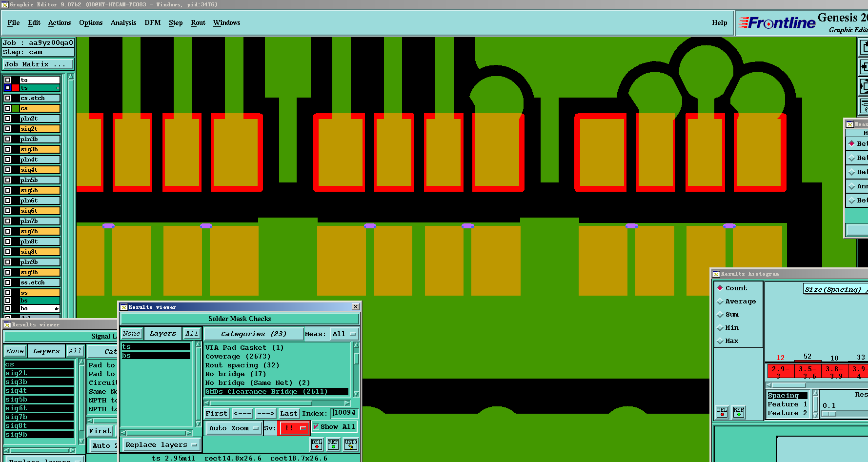
Task: Click None button in Solder Mask layers panel
Action: pos(132,334)
